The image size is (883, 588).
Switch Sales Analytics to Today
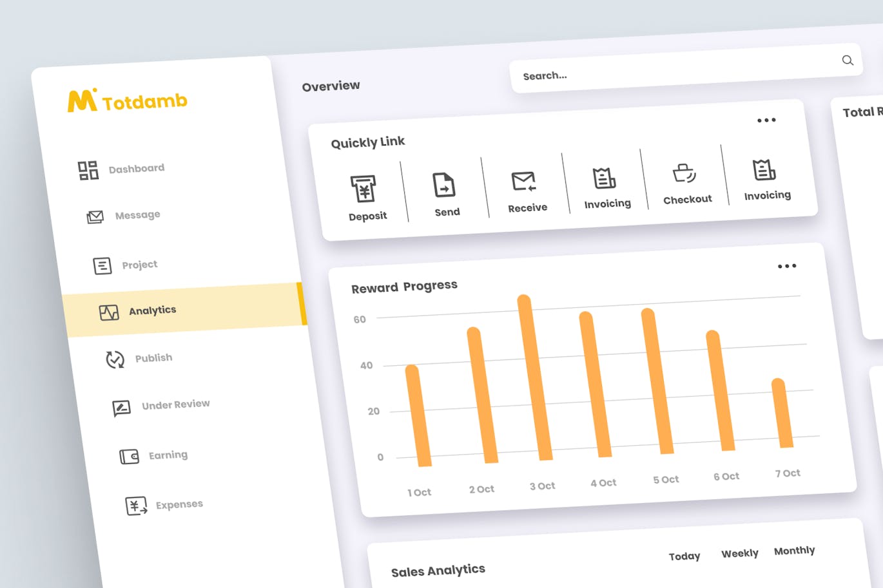684,556
